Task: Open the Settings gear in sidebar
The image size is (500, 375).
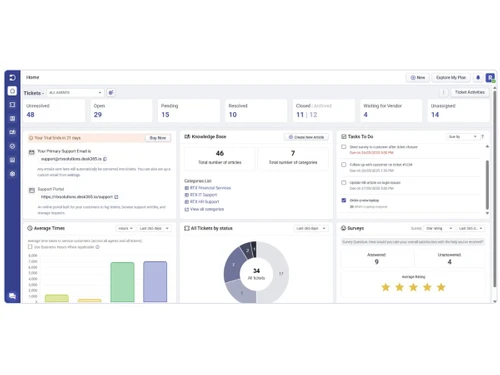Action: point(12,174)
